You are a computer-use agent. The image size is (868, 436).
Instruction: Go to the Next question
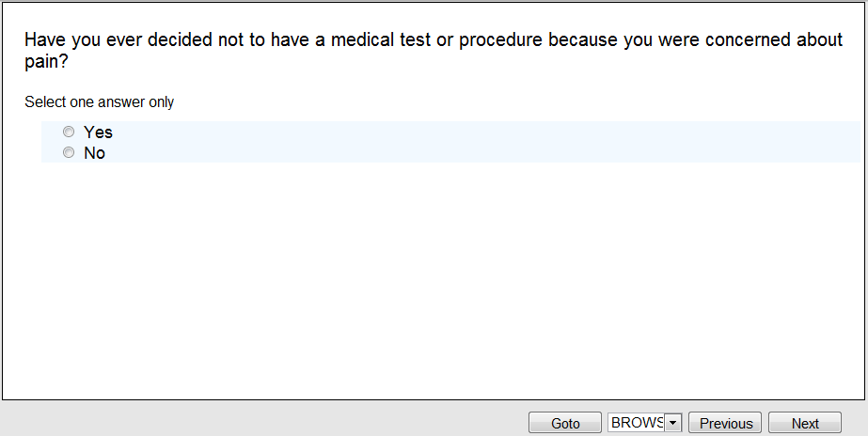tap(804, 423)
